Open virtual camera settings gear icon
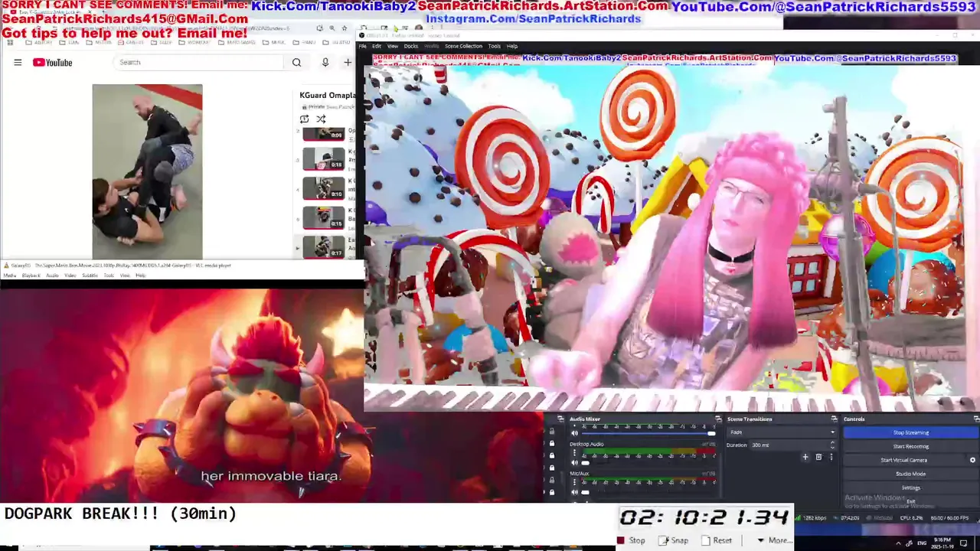The width and height of the screenshot is (980, 551). 972,460
